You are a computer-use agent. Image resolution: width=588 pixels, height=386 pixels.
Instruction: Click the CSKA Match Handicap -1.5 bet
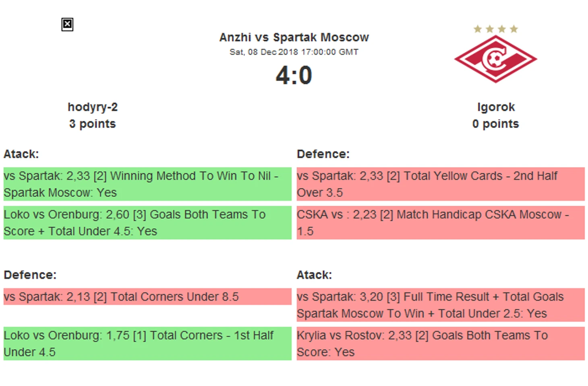(441, 223)
